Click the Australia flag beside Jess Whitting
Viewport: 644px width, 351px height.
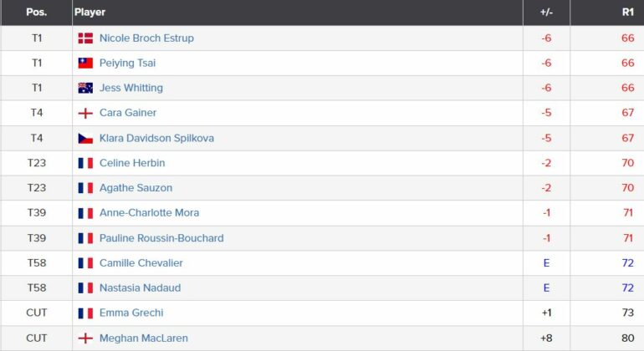tap(85, 88)
